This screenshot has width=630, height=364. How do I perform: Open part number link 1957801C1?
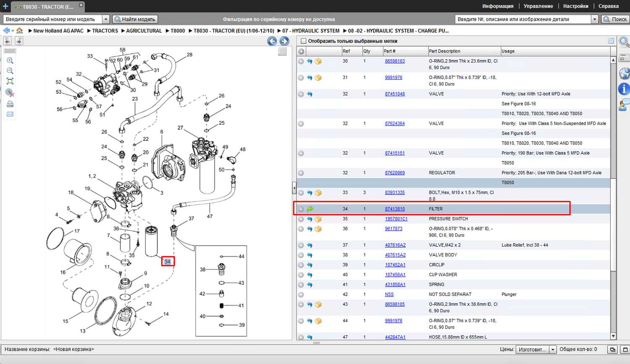pos(396,219)
